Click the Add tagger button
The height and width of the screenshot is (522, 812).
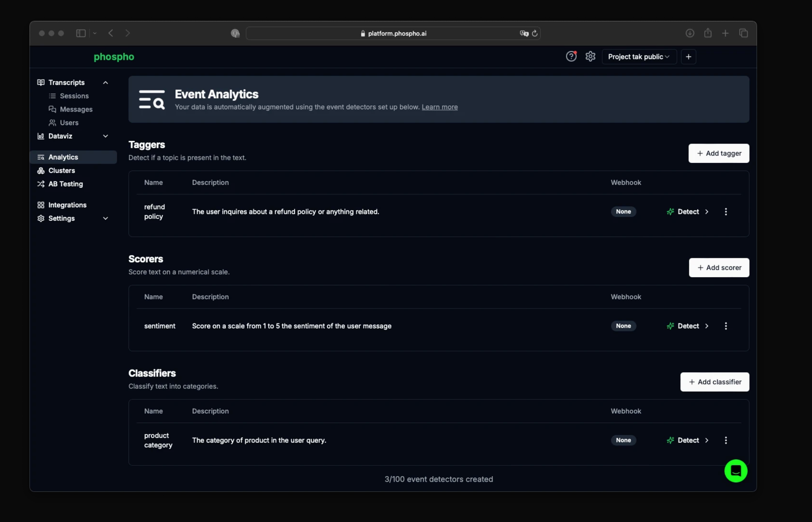[x=718, y=153]
